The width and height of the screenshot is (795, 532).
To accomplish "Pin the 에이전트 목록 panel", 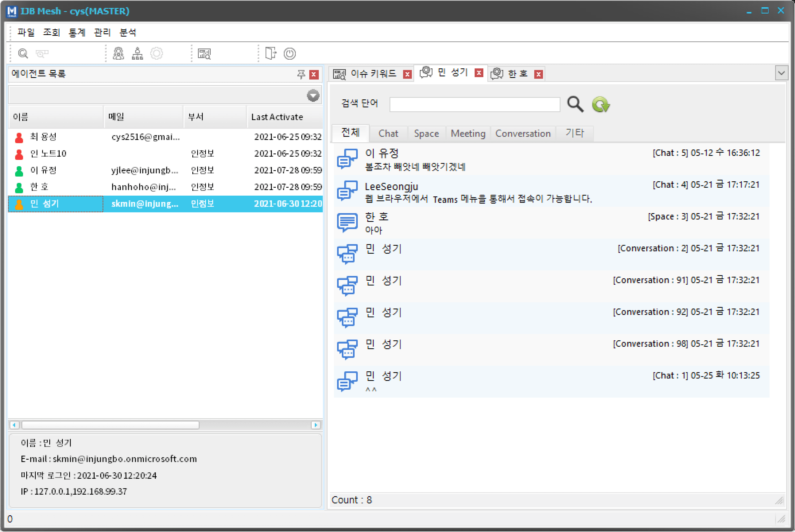I will click(x=301, y=74).
